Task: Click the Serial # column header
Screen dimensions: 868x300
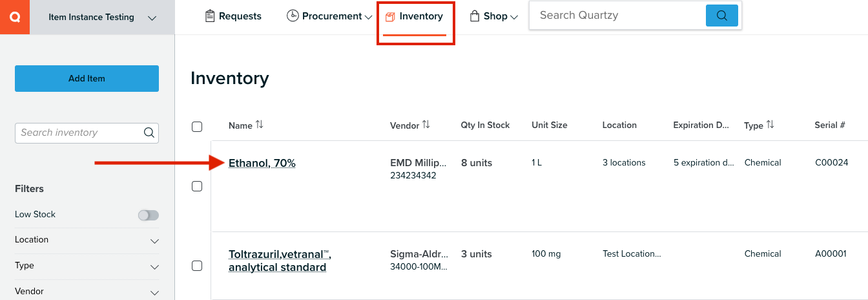Action: 830,125
